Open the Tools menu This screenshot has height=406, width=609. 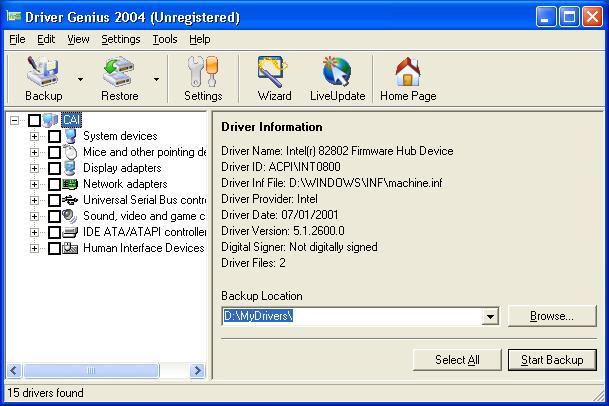click(165, 39)
